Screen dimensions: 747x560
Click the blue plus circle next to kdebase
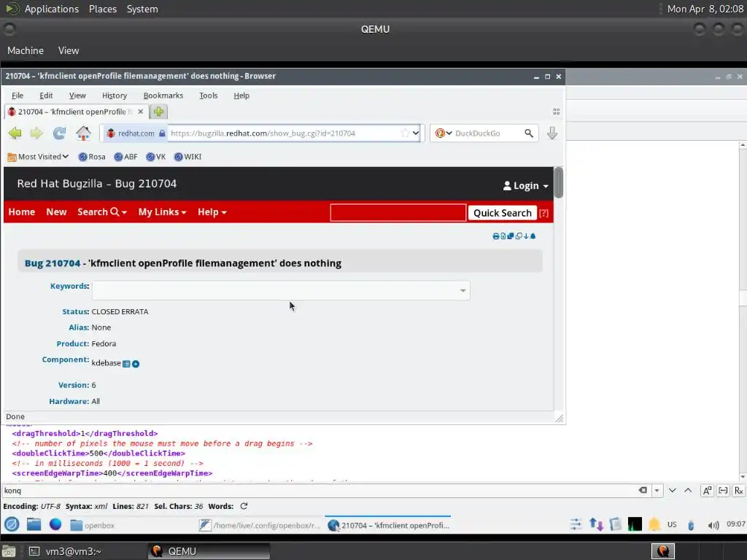click(x=136, y=364)
